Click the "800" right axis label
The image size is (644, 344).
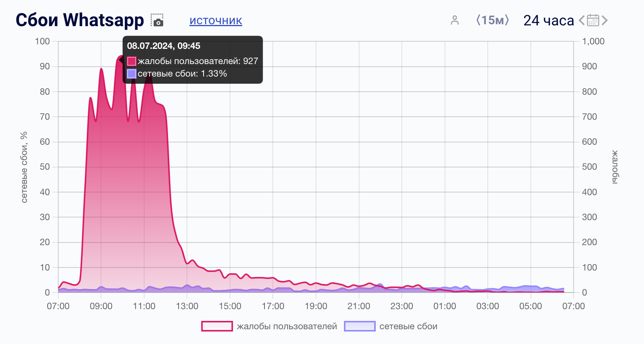[x=590, y=92]
